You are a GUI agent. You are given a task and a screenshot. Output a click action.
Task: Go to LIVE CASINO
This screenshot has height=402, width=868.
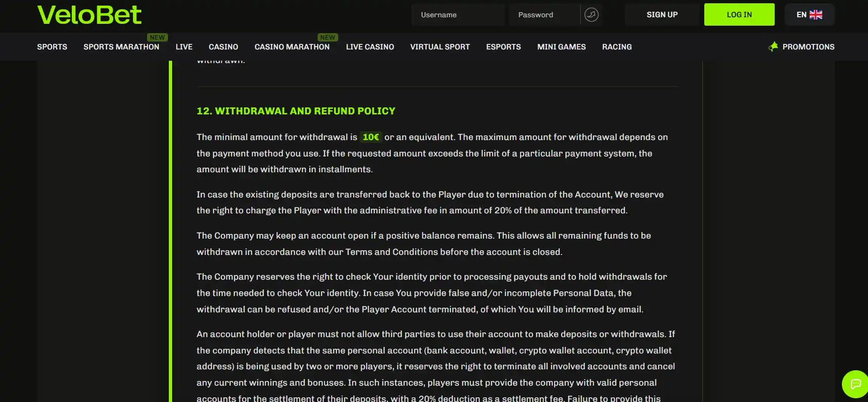[370, 47]
